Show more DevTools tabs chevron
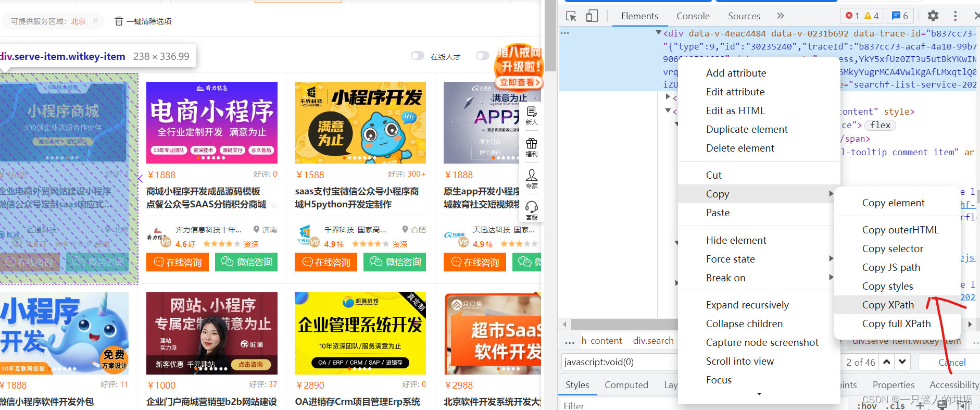 (x=780, y=16)
